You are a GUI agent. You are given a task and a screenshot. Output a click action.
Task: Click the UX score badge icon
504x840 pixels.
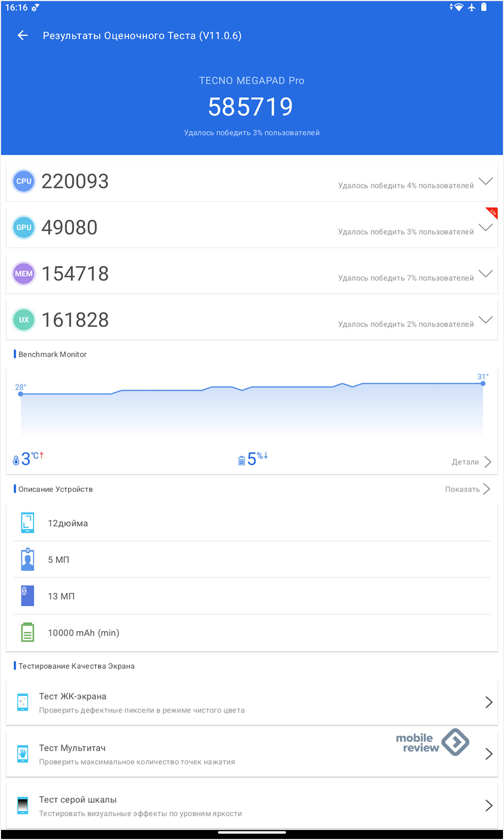tap(24, 320)
